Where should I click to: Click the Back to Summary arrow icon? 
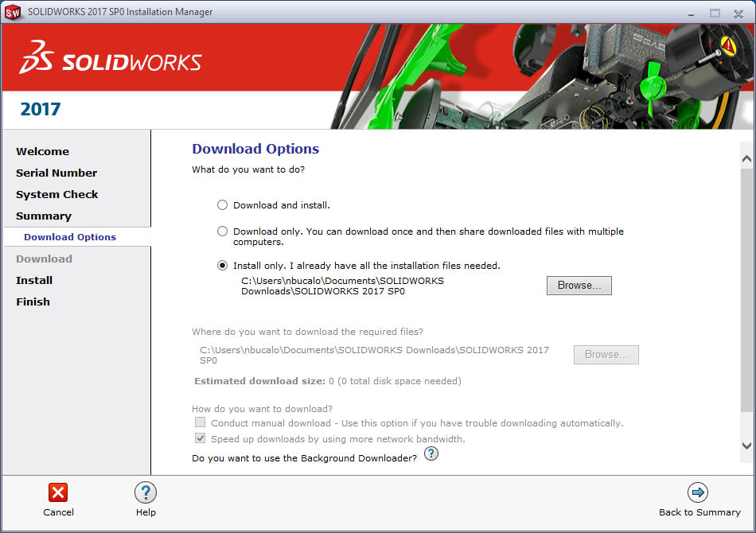tap(698, 492)
